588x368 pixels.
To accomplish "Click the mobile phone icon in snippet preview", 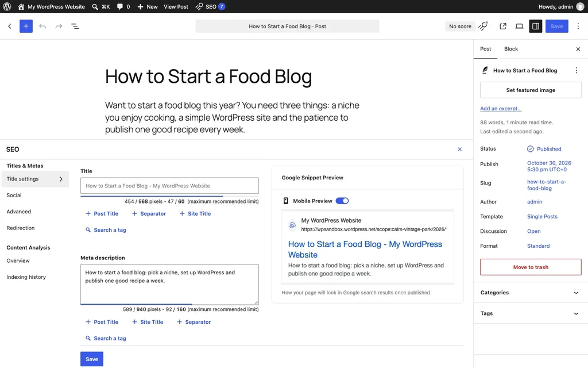I will click(286, 201).
